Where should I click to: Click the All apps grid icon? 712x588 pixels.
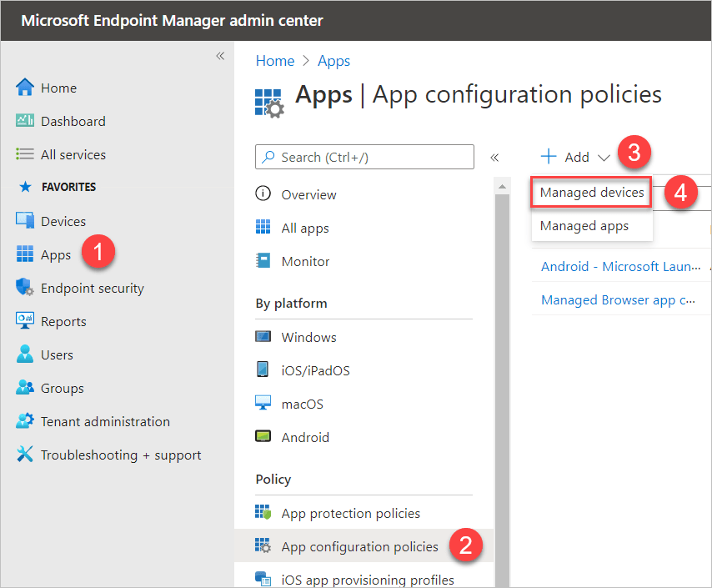(263, 227)
